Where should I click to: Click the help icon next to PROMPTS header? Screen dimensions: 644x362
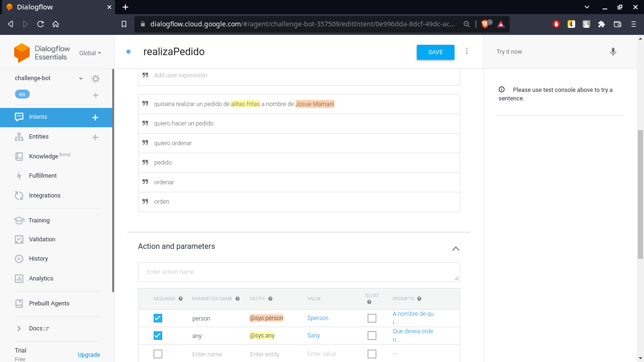[x=419, y=299]
